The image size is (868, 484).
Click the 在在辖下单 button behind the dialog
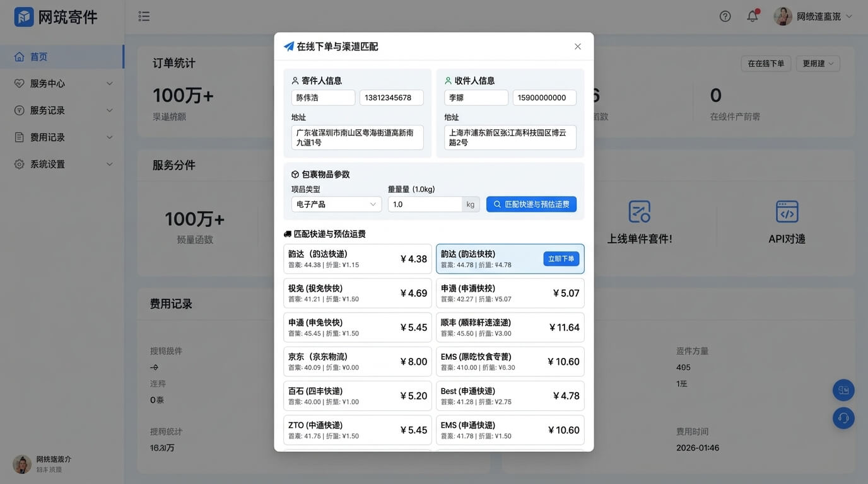coord(766,64)
